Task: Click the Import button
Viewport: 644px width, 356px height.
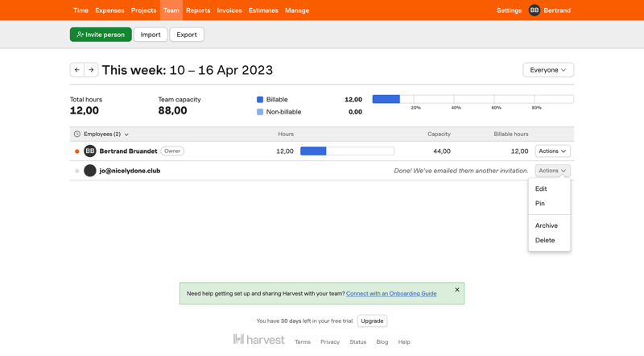Action: click(151, 35)
